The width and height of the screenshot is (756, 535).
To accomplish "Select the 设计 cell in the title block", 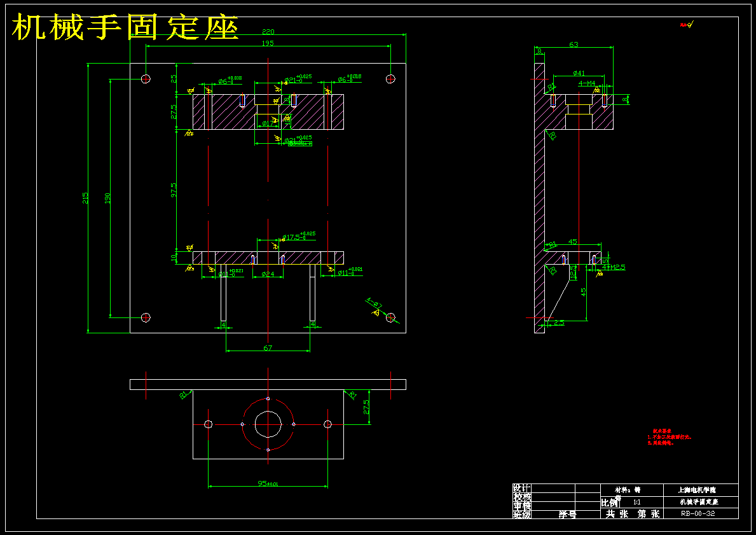I will point(521,488).
